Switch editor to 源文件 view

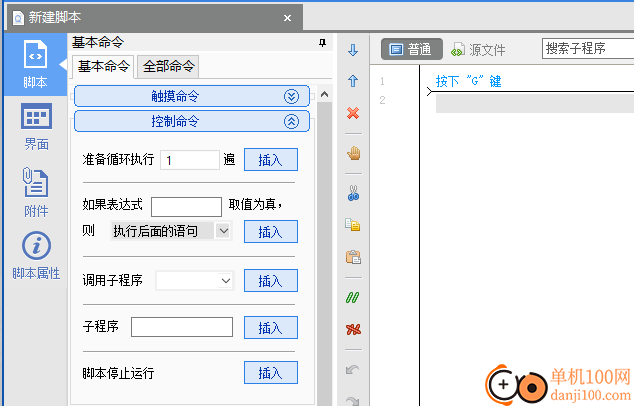click(x=479, y=50)
